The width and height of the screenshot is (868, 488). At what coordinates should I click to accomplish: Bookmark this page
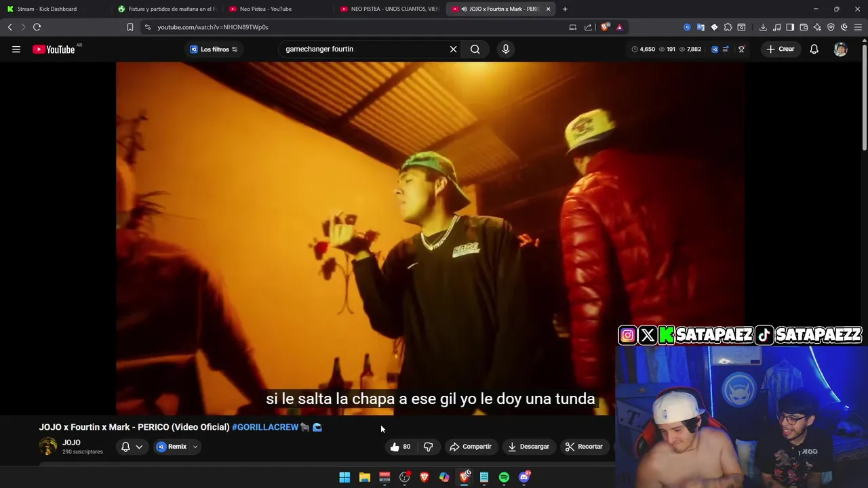tap(130, 27)
